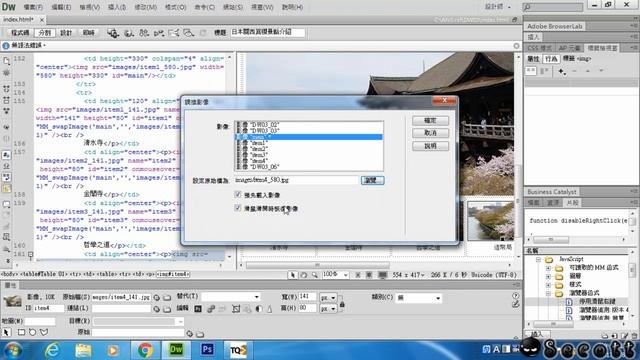Click the crop image icon in Properties

(x=236, y=309)
